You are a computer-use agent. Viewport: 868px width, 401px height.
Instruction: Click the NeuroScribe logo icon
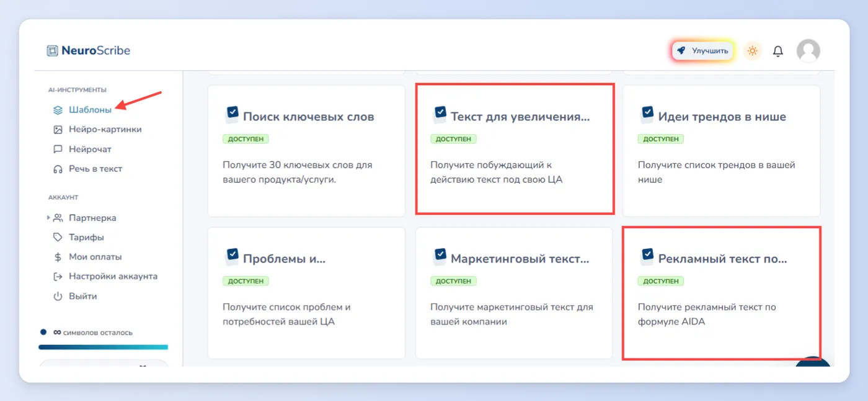[x=52, y=51]
